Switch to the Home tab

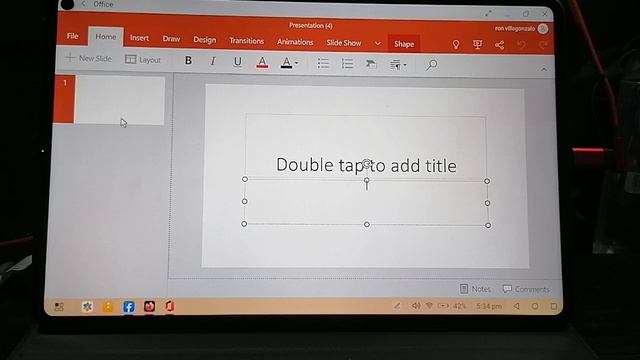pyautogui.click(x=106, y=37)
